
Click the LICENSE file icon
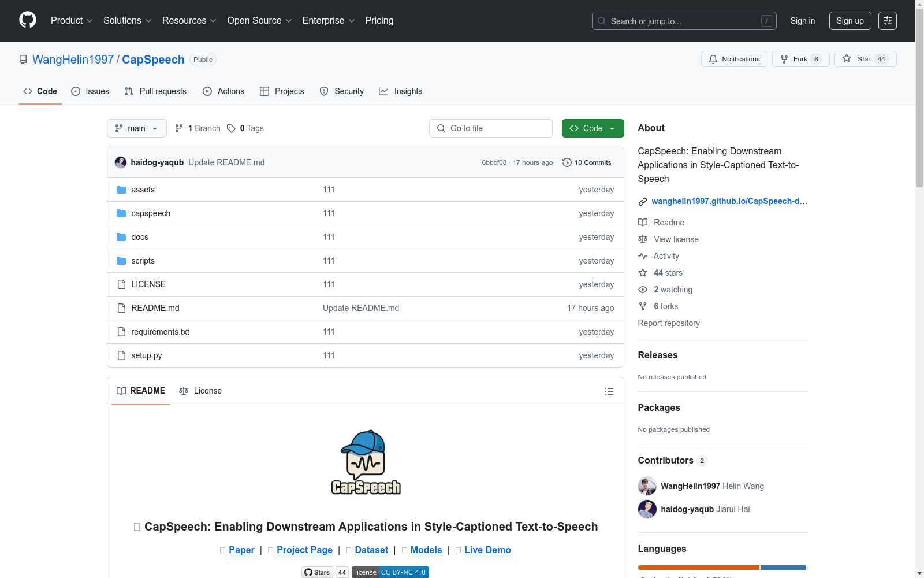pos(121,284)
